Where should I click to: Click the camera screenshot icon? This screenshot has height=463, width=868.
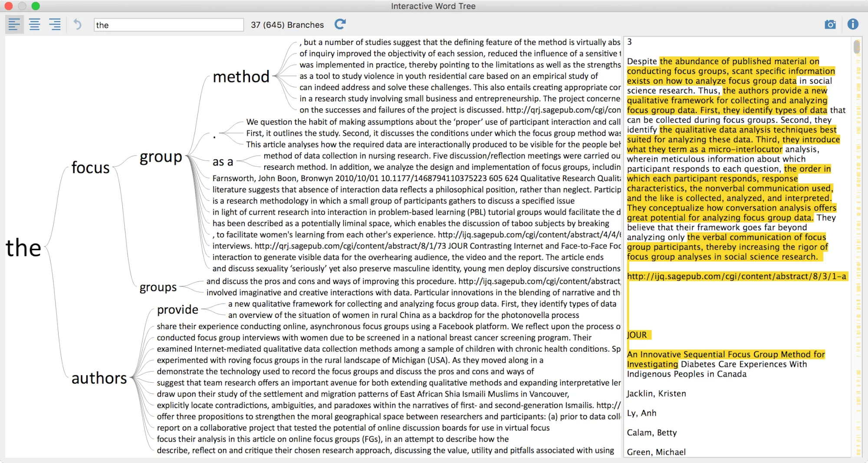[x=830, y=24]
